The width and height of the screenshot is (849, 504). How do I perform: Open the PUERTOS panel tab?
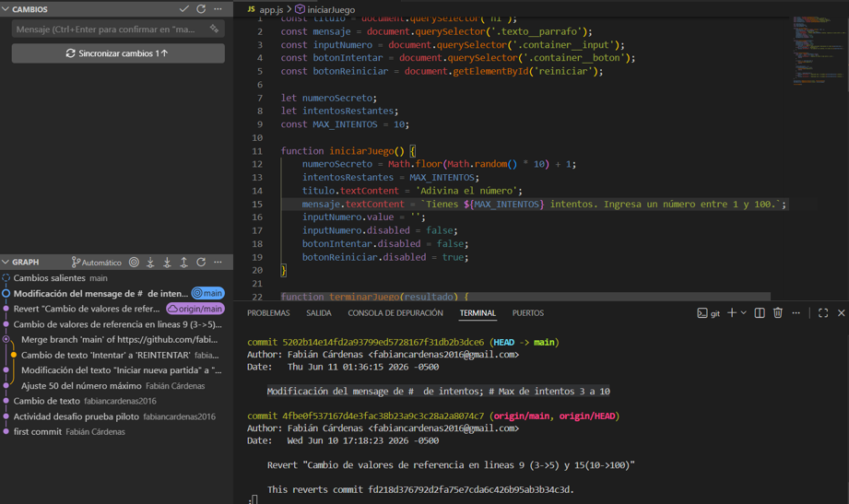click(528, 313)
